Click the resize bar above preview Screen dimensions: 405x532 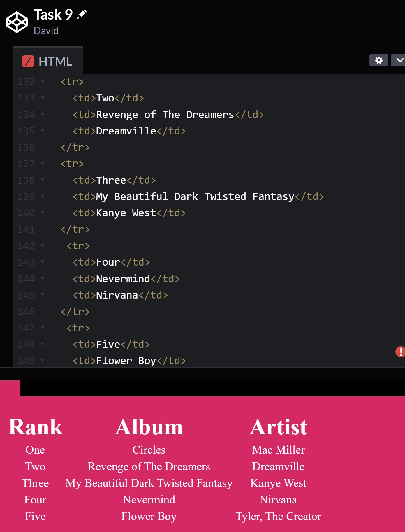click(x=202, y=374)
